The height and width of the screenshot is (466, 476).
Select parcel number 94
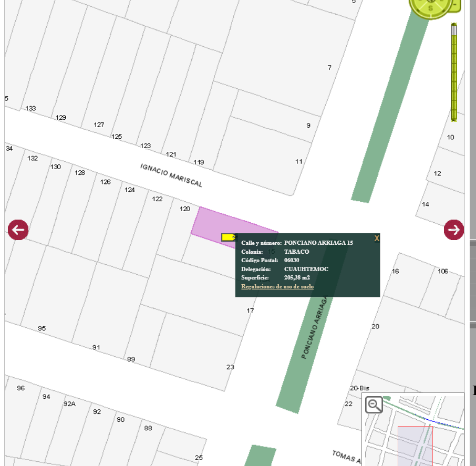point(46,397)
